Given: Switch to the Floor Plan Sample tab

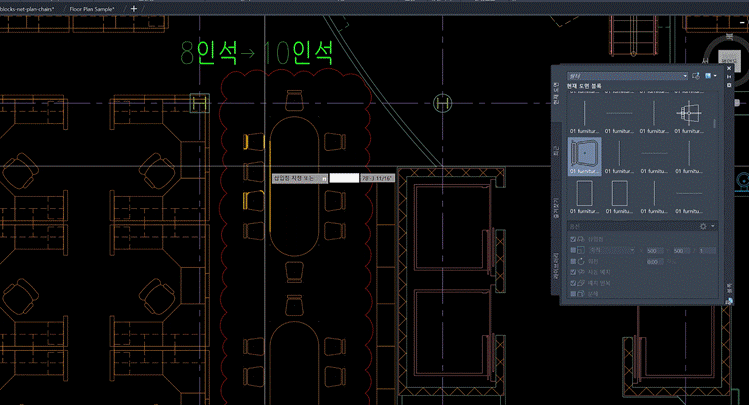Looking at the screenshot, I should (x=92, y=9).
